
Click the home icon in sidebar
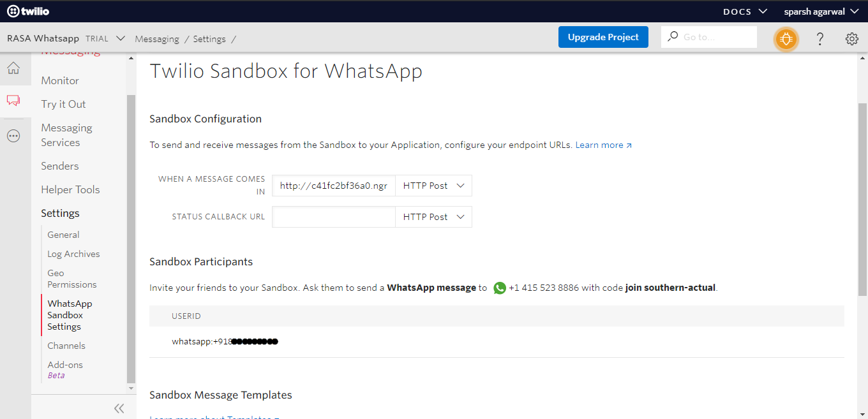tap(13, 68)
